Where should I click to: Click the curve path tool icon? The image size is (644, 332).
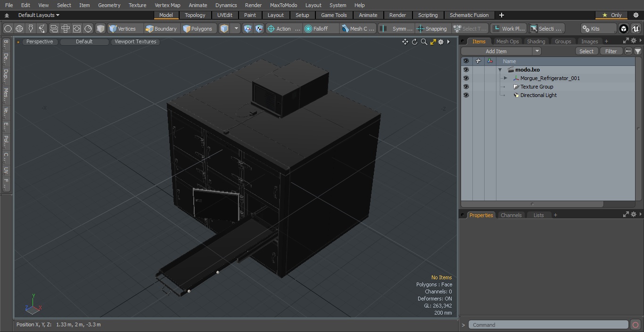(42, 29)
